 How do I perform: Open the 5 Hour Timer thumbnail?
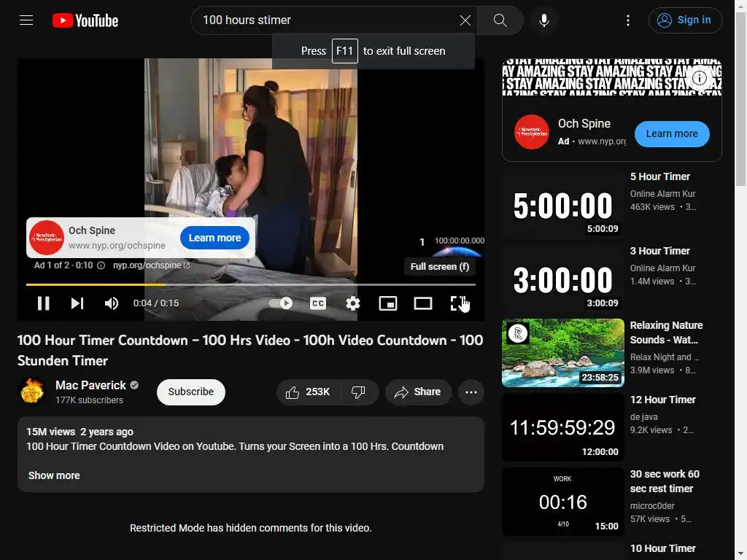pyautogui.click(x=563, y=204)
